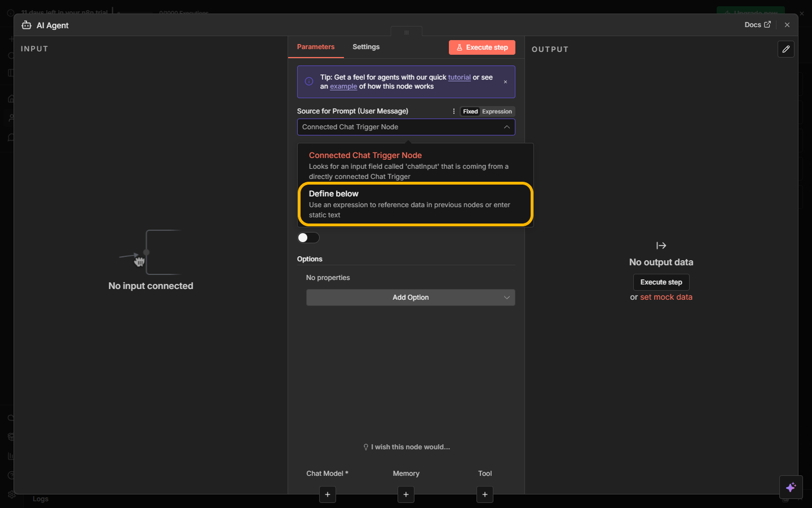812x508 pixels.
Task: Add a Chat Model with plus icon
Action: pos(328,494)
